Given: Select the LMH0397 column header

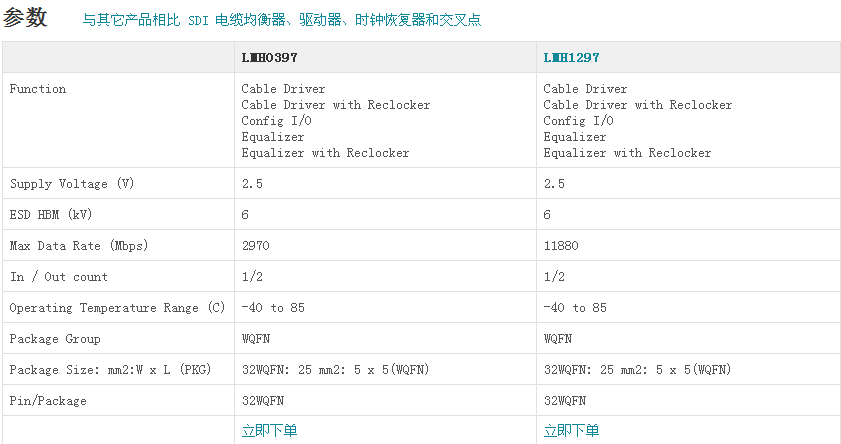Looking at the screenshot, I should click(x=269, y=58).
